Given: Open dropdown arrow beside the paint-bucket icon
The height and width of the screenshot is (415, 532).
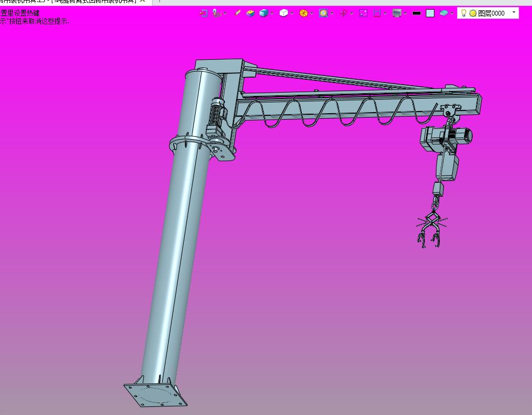Looking at the screenshot, I should click(x=225, y=13).
